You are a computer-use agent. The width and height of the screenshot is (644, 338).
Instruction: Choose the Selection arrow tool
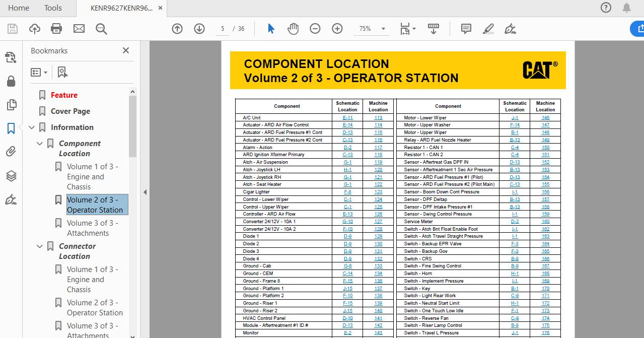271,29
